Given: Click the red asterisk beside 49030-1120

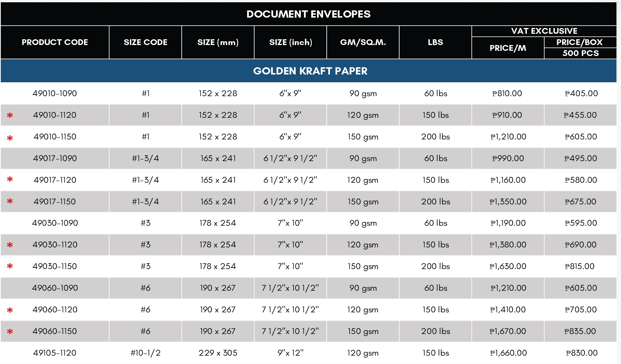Looking at the screenshot, I should (x=10, y=245).
